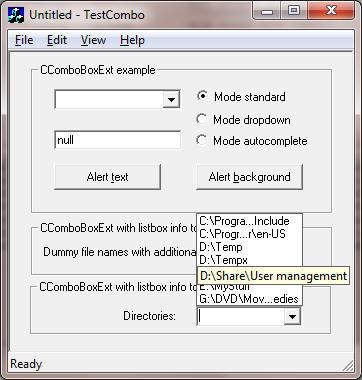Expand the top CComboBoxExt example combo arrow
The width and height of the screenshot is (362, 380).
[171, 99]
